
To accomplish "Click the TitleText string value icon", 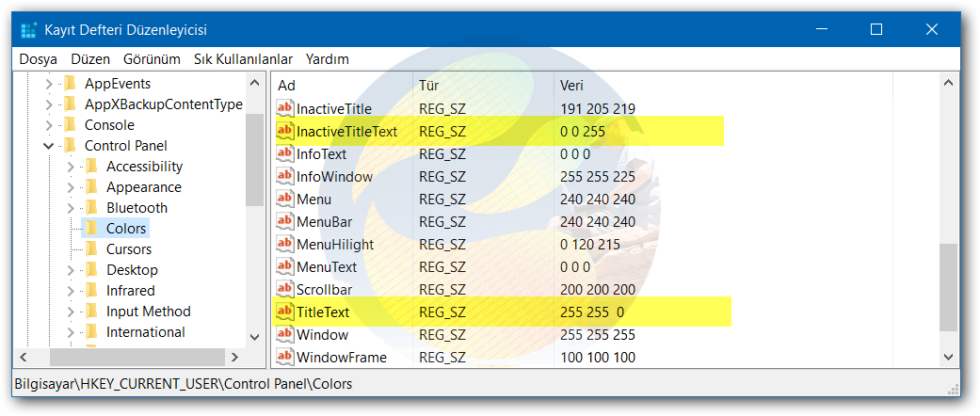I will click(285, 312).
